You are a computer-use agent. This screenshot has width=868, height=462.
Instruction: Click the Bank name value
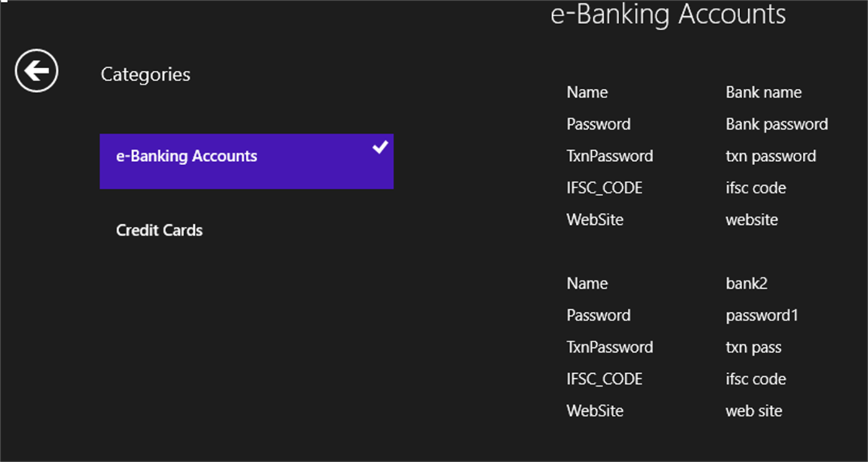pyautogui.click(x=763, y=92)
